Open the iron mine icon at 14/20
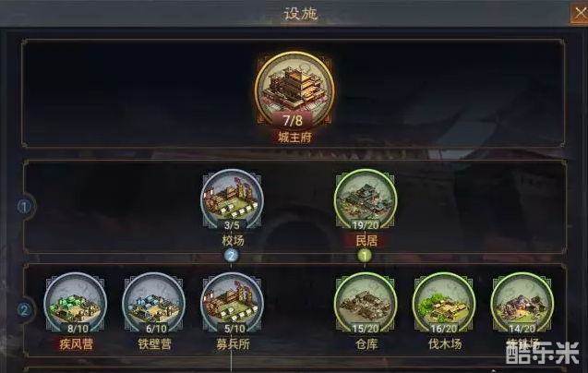The image size is (588, 373). click(x=522, y=303)
